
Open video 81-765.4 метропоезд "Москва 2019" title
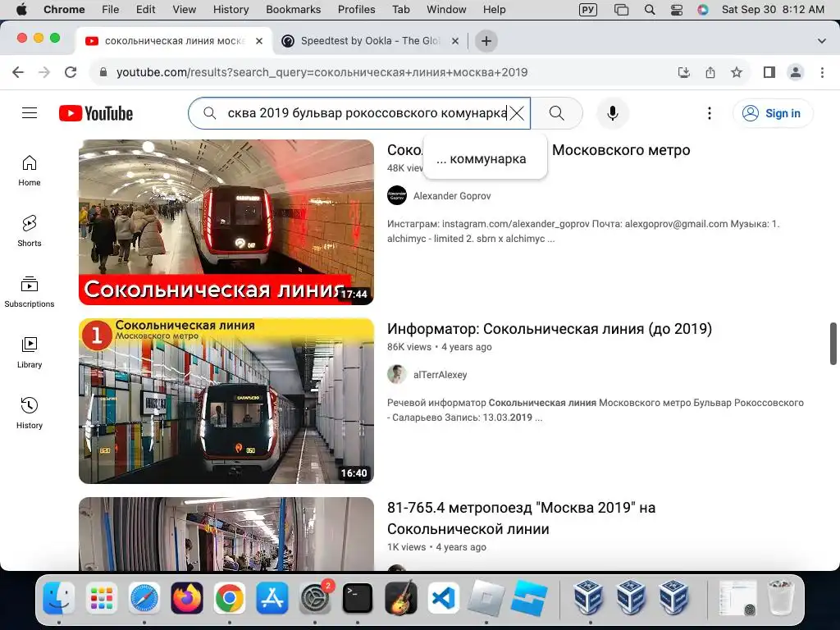click(521, 518)
